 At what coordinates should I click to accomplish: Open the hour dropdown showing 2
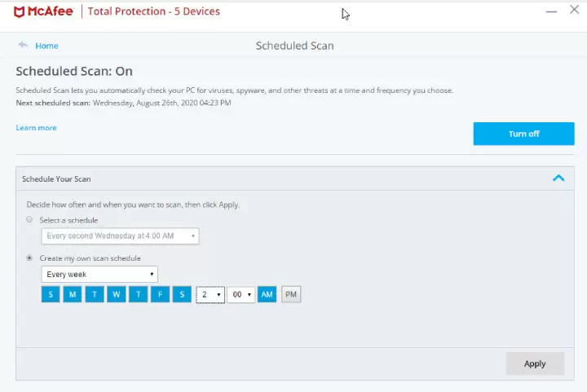(x=210, y=295)
